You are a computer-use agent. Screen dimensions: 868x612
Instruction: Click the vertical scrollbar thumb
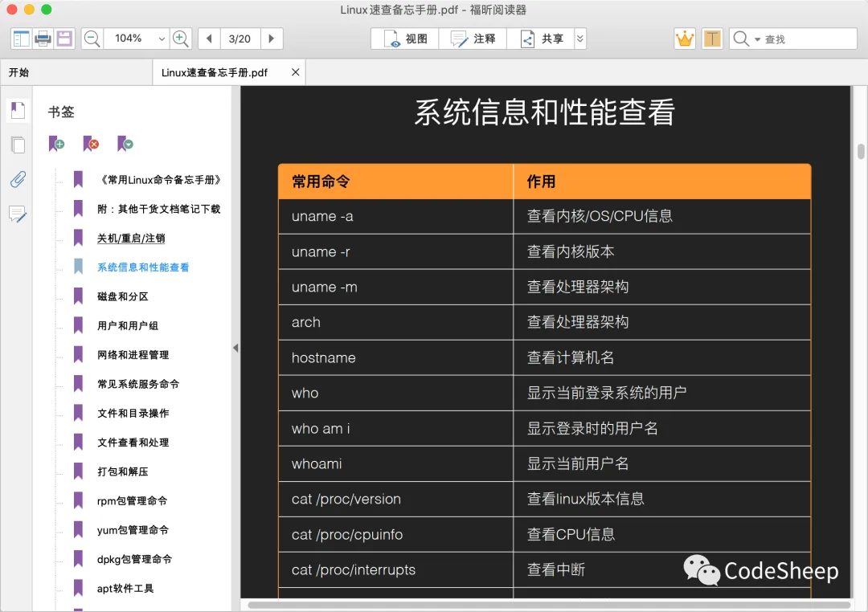click(x=861, y=150)
